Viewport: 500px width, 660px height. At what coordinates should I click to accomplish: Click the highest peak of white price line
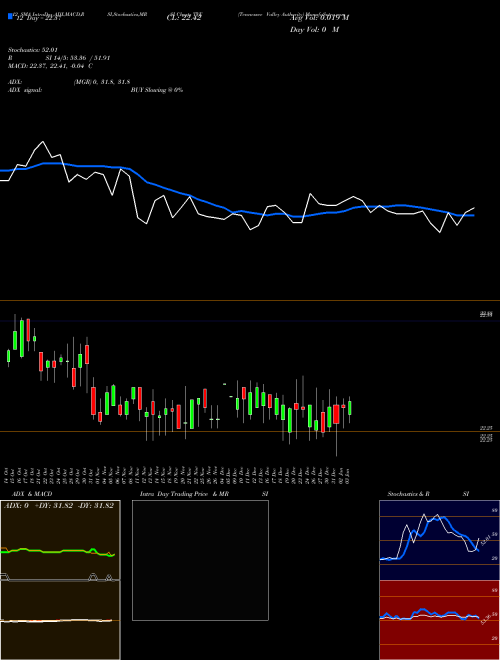click(x=43, y=142)
